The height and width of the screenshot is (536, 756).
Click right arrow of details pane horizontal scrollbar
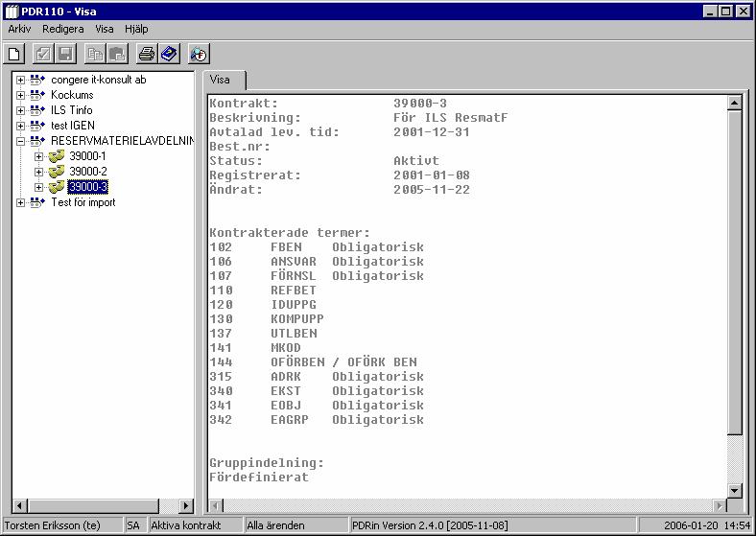click(720, 505)
